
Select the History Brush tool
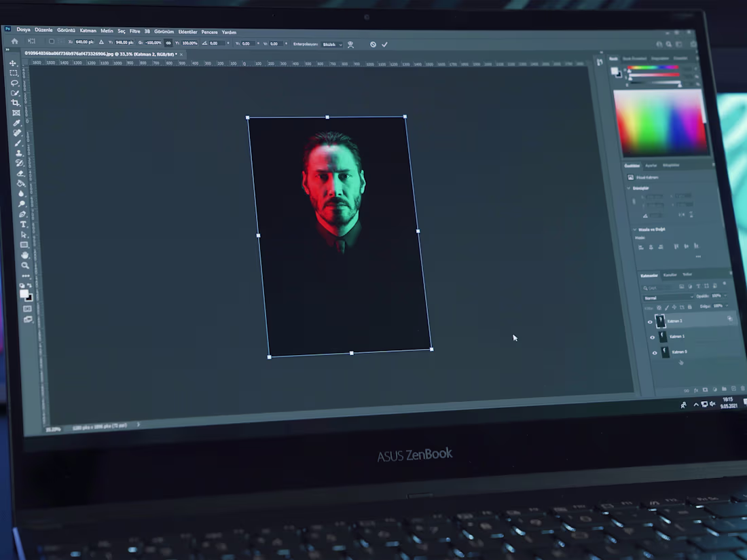[x=20, y=164]
